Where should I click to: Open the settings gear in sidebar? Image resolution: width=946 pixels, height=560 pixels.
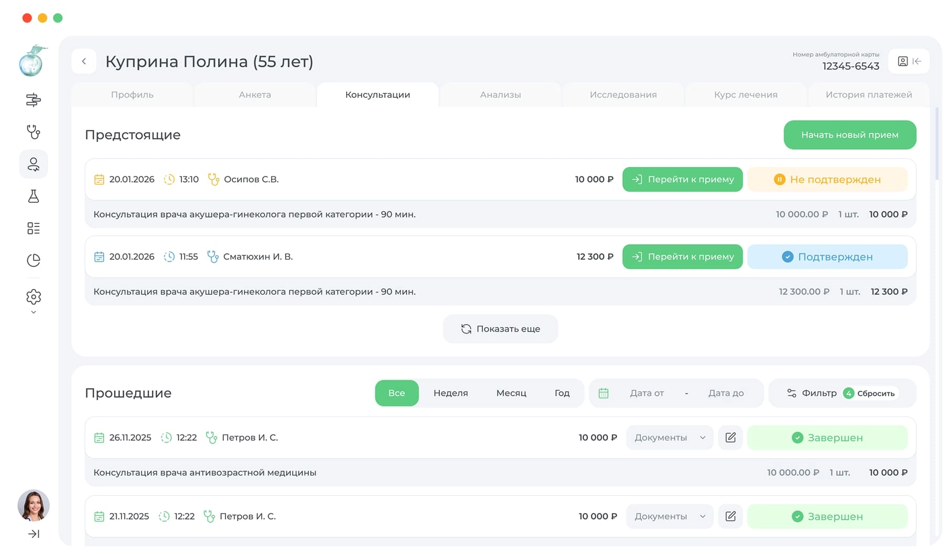[x=33, y=297]
